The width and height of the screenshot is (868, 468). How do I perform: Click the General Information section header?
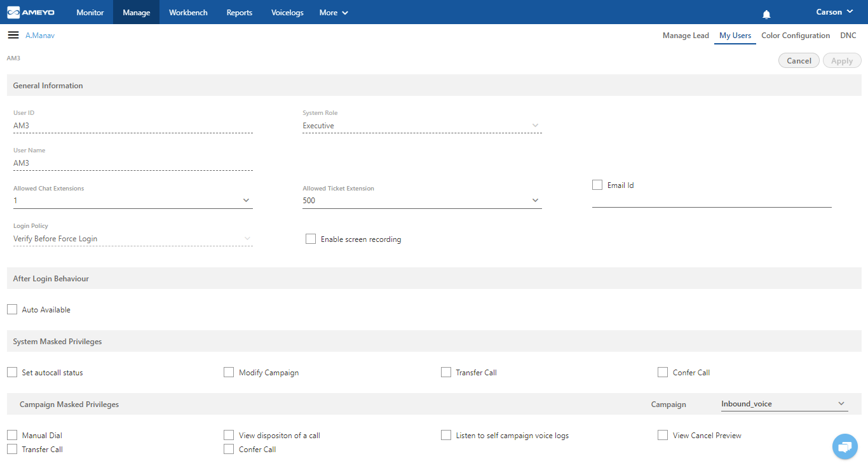coord(434,85)
